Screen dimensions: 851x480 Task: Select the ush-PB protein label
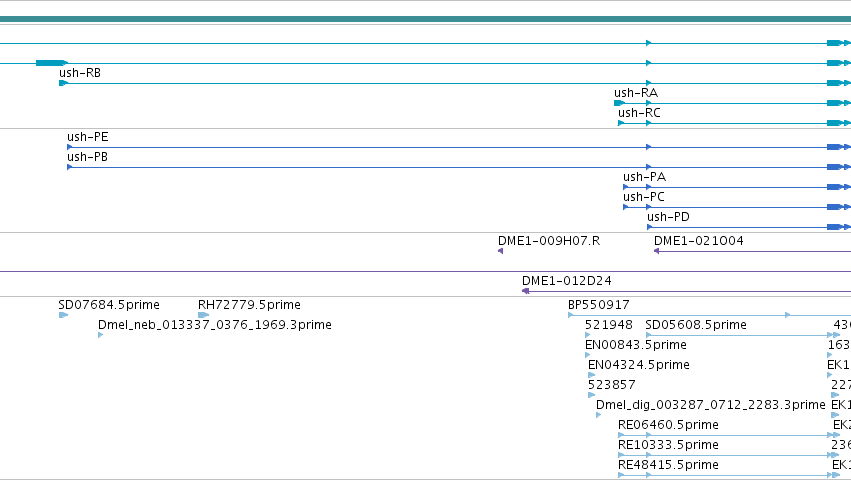pyautogui.click(x=87, y=157)
